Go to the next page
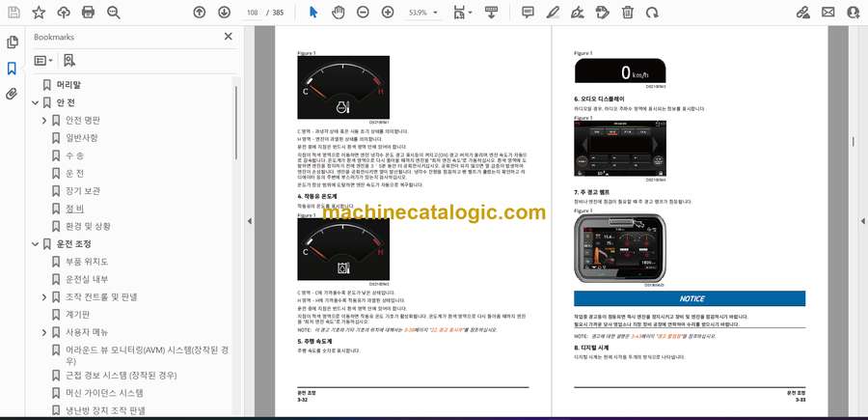This screenshot has height=420, width=868. [224, 13]
